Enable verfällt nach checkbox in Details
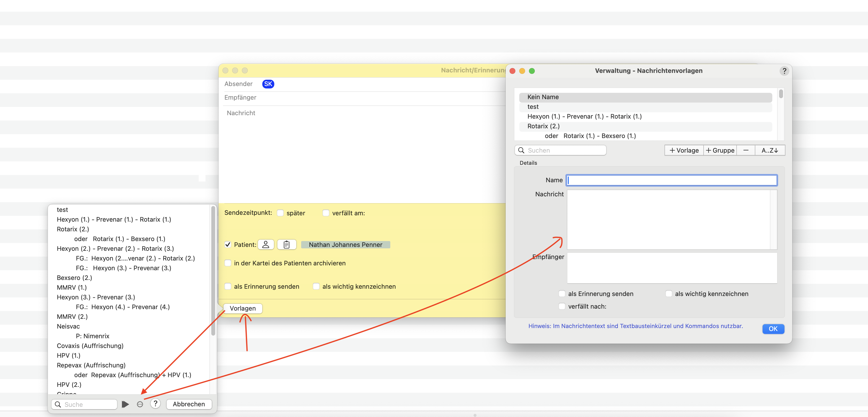868x417 pixels. 562,306
